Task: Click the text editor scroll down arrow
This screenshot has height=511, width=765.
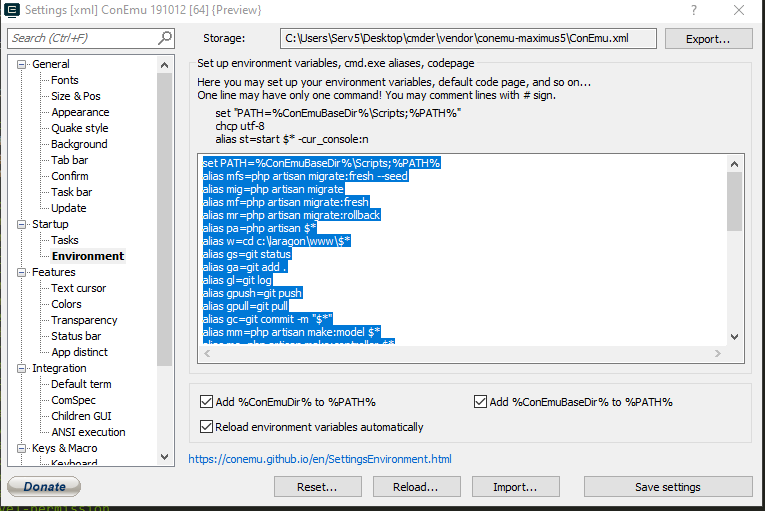Action: pyautogui.click(x=734, y=337)
